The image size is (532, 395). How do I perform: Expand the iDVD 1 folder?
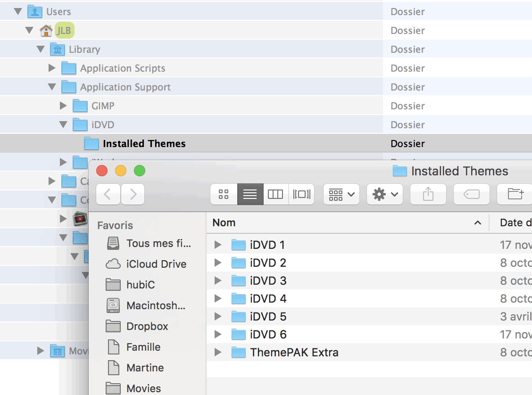(x=218, y=245)
